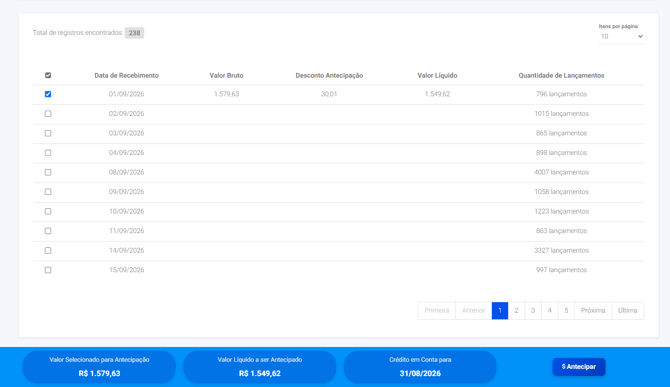Image resolution: width=670 pixels, height=387 pixels.
Task: Select pagination page 2
Action: (x=516, y=311)
